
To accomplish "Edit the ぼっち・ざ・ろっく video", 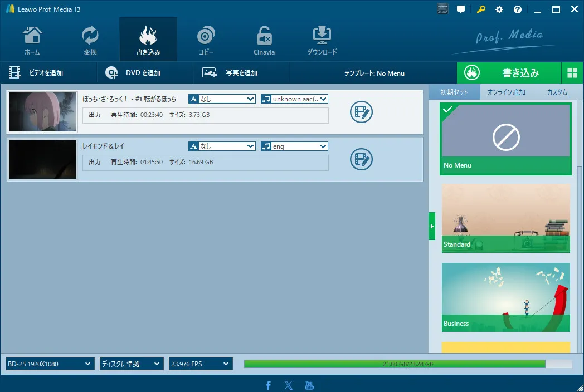I will point(361,112).
